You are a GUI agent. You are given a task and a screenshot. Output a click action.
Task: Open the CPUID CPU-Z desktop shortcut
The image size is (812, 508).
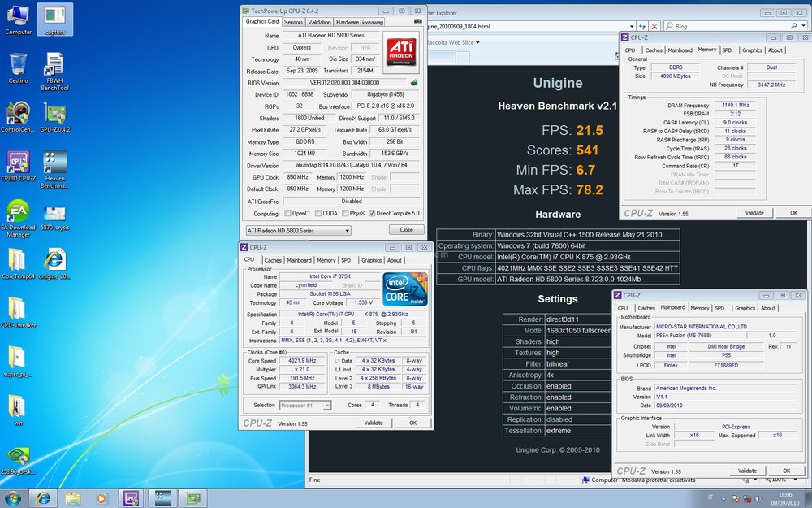coord(18,165)
